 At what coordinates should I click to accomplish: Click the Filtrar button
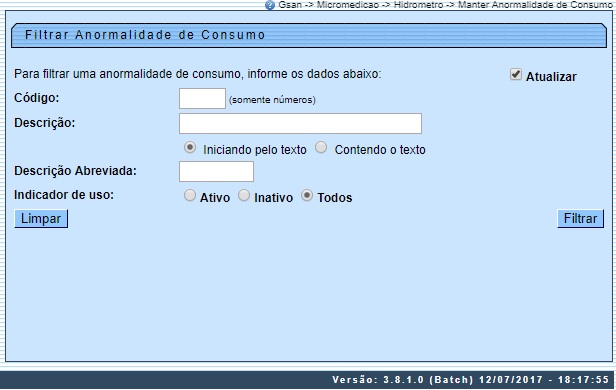click(580, 219)
